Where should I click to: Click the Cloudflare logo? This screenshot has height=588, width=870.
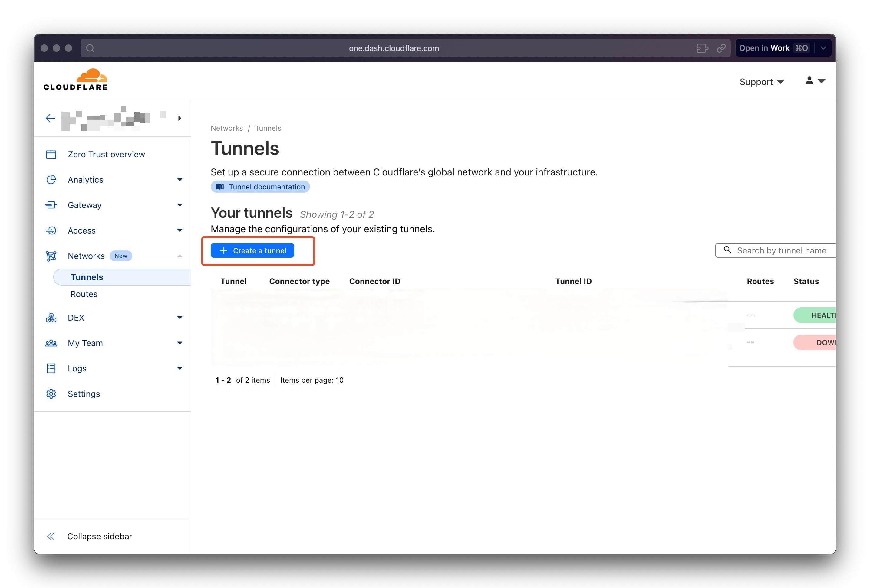[75, 79]
